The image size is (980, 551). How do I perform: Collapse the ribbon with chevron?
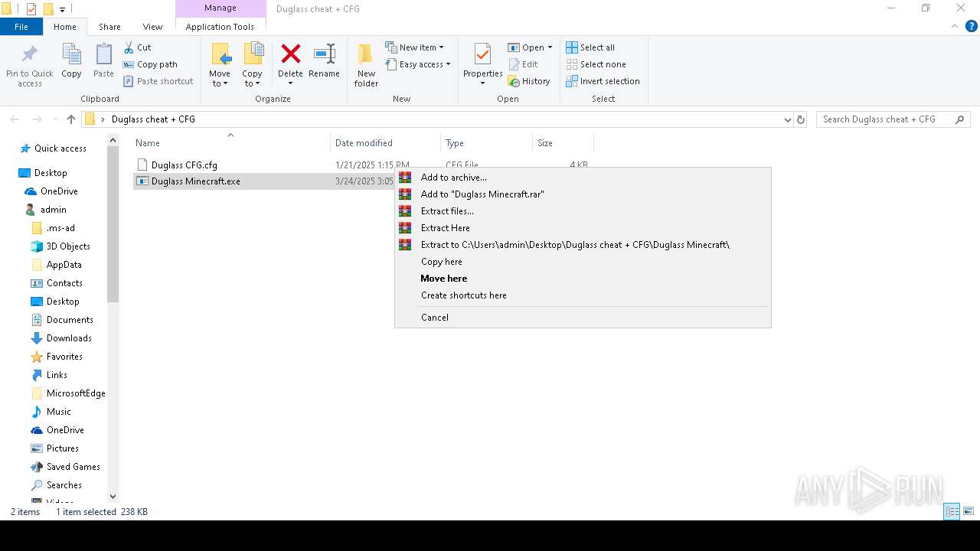tap(955, 27)
